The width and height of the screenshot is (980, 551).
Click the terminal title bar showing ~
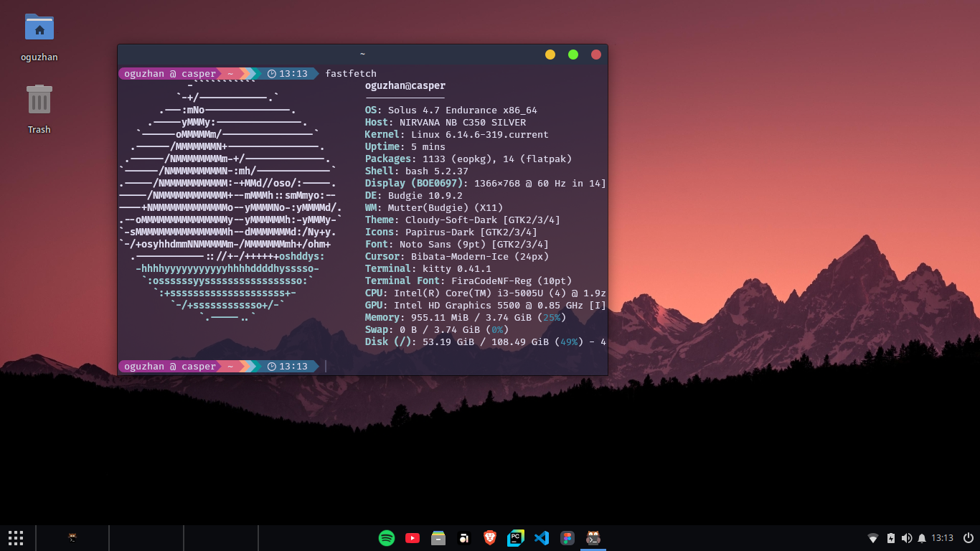(362, 55)
